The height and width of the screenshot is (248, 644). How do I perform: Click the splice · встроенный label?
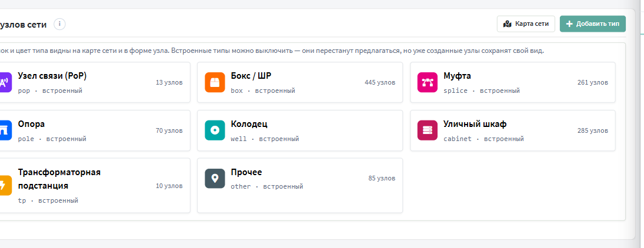click(x=482, y=91)
